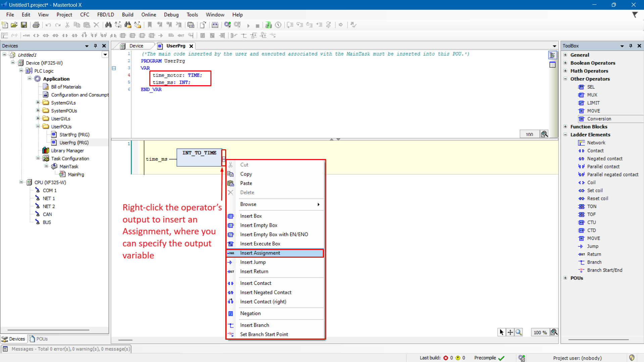
Task: Open the Device tab
Action: click(x=136, y=46)
